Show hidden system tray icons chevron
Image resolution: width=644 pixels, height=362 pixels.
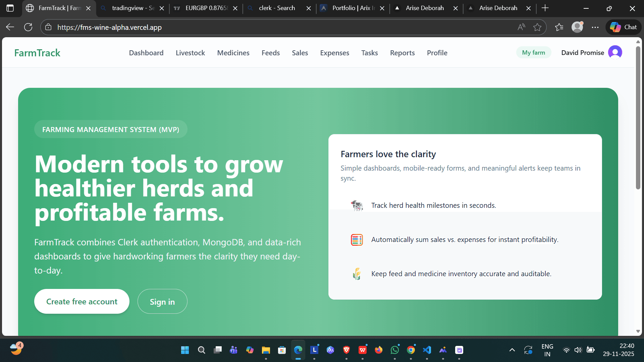(512, 350)
